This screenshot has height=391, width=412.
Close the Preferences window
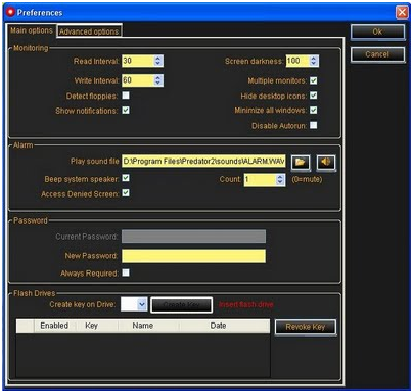[402, 13]
